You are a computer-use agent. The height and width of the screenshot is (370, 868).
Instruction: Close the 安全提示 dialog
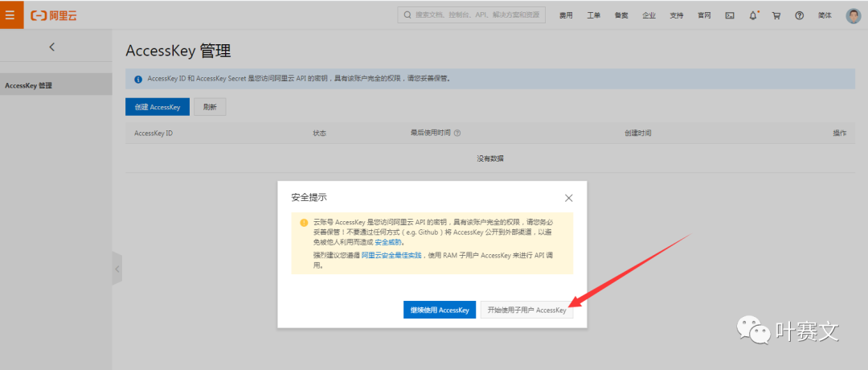(568, 198)
